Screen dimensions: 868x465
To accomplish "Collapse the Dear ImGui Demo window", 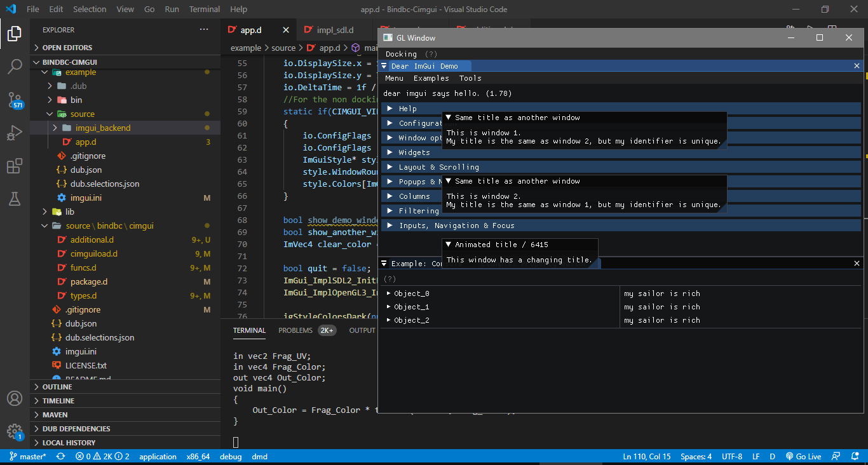I will click(384, 66).
